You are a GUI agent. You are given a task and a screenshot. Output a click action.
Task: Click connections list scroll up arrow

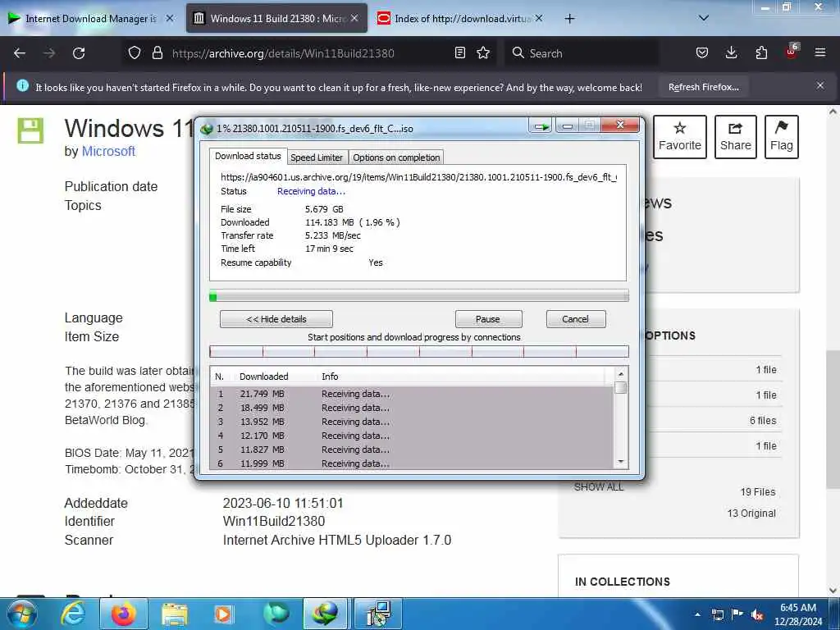point(620,374)
